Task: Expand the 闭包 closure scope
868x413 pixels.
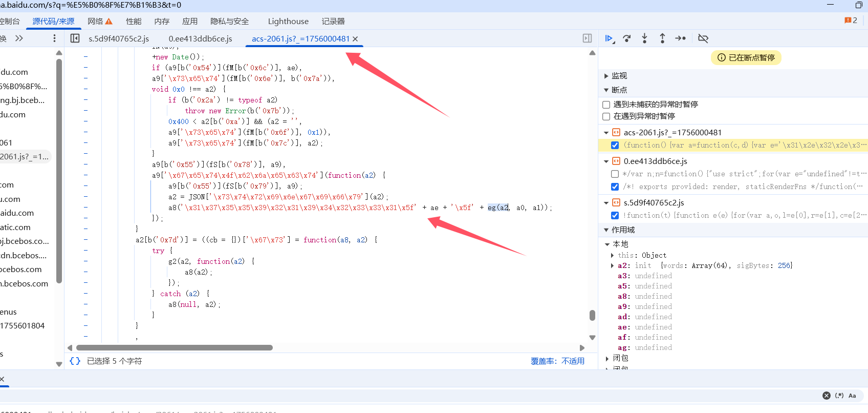Action: (607, 358)
